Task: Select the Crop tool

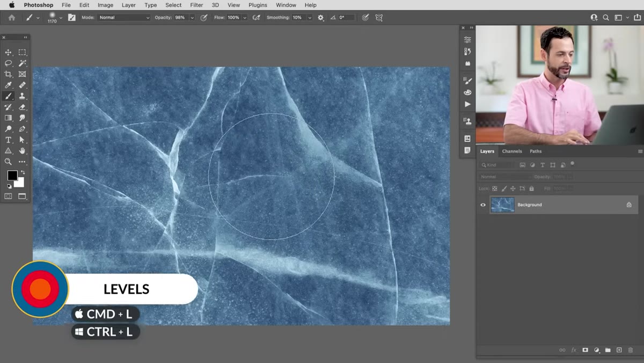Action: [9, 74]
